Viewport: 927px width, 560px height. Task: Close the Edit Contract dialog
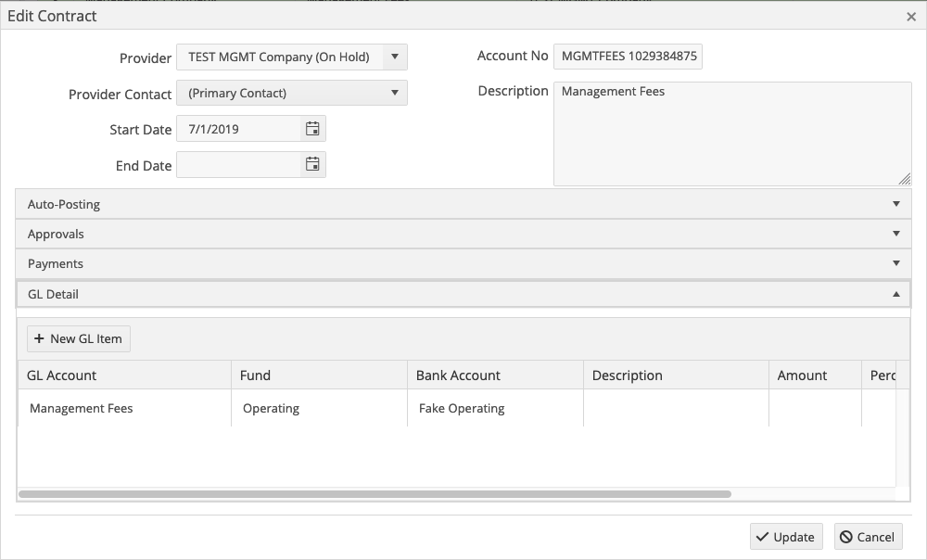tap(911, 17)
